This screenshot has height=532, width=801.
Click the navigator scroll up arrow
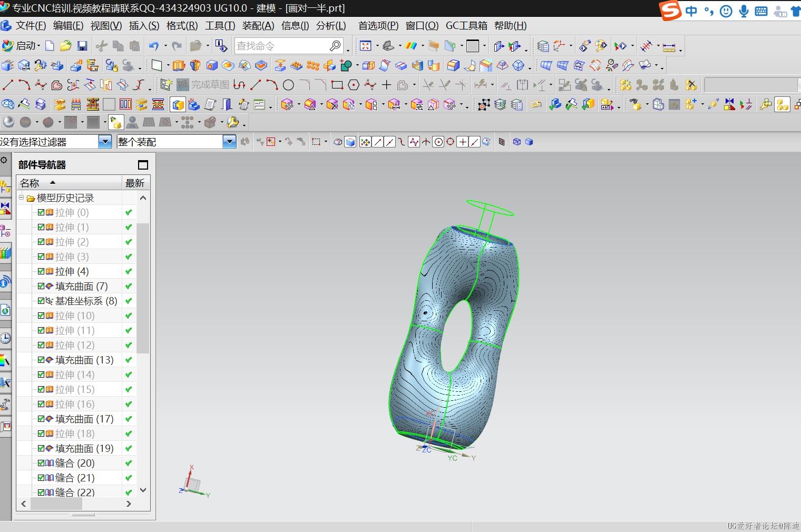(143, 198)
